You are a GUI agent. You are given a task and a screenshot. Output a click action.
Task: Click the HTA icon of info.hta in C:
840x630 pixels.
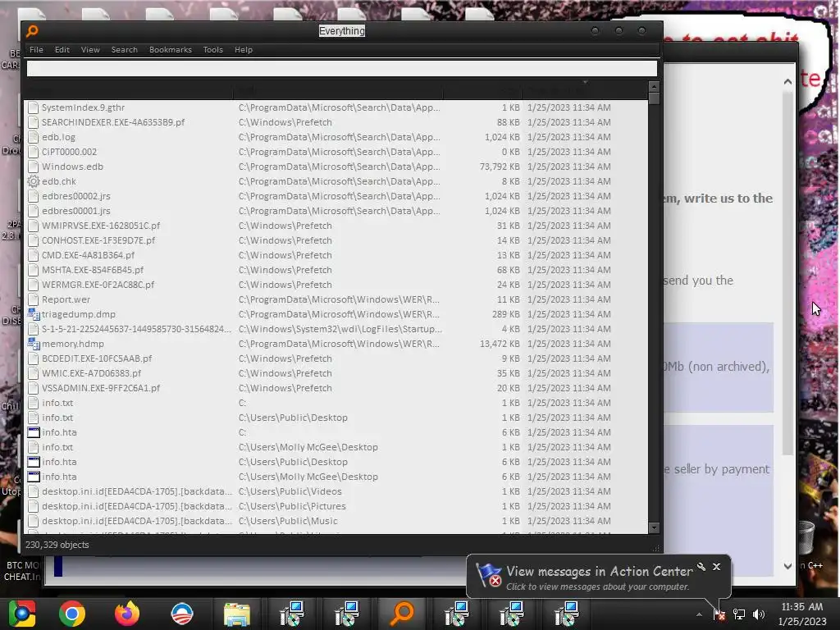(33, 432)
